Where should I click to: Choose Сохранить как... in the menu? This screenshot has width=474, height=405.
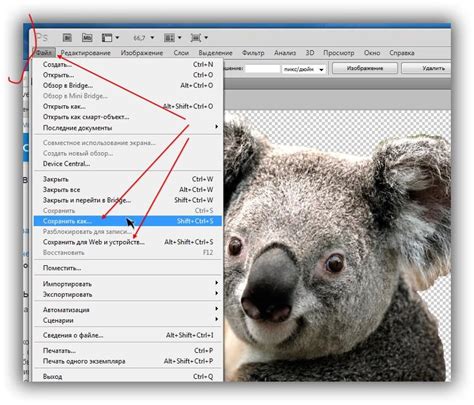coord(128,221)
